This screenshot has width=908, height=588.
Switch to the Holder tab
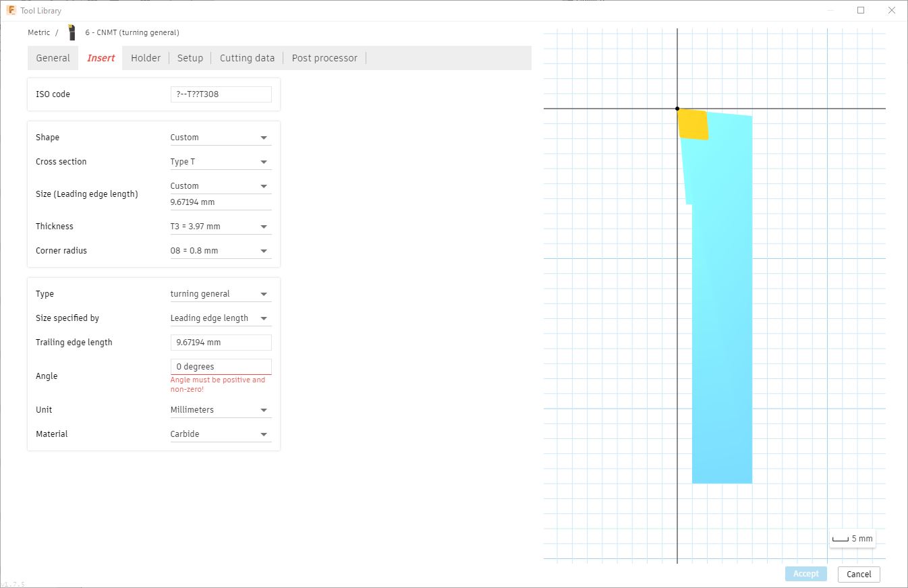[146, 58]
